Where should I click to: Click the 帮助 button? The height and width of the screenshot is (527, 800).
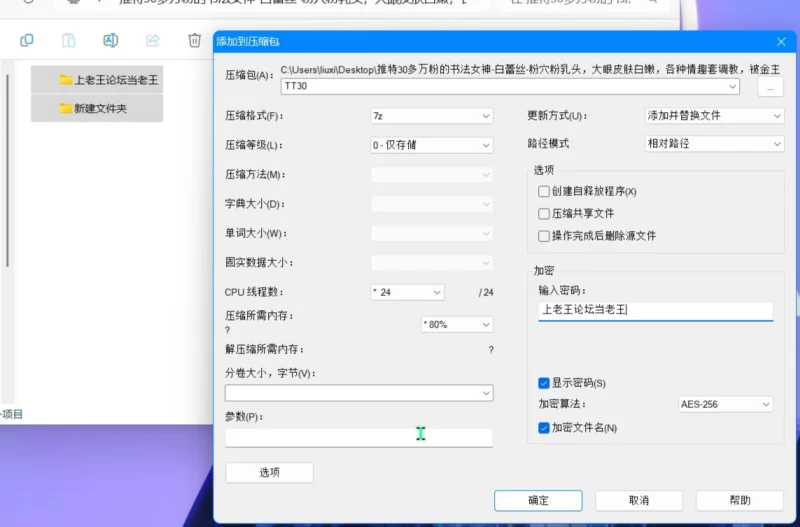coord(740,500)
